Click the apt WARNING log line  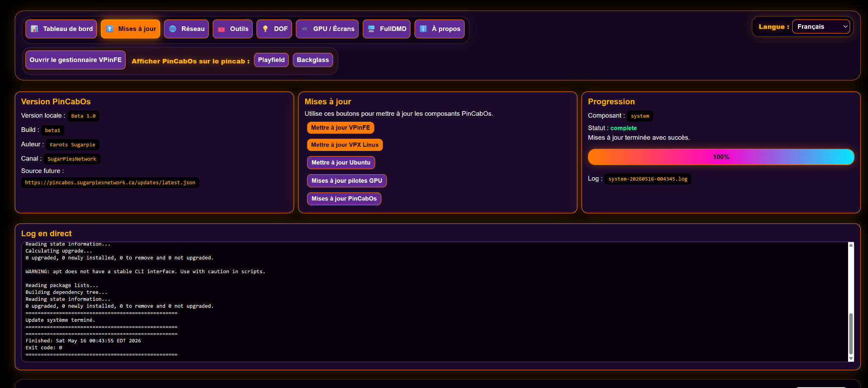click(x=145, y=272)
